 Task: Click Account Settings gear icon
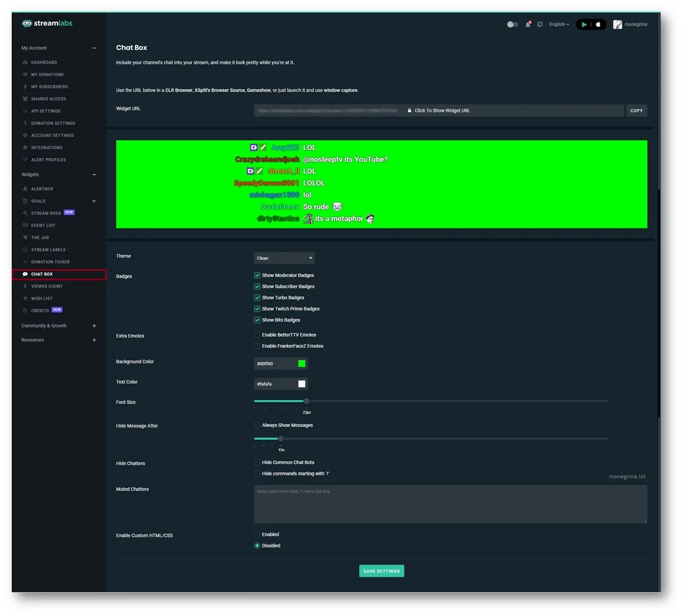click(25, 135)
